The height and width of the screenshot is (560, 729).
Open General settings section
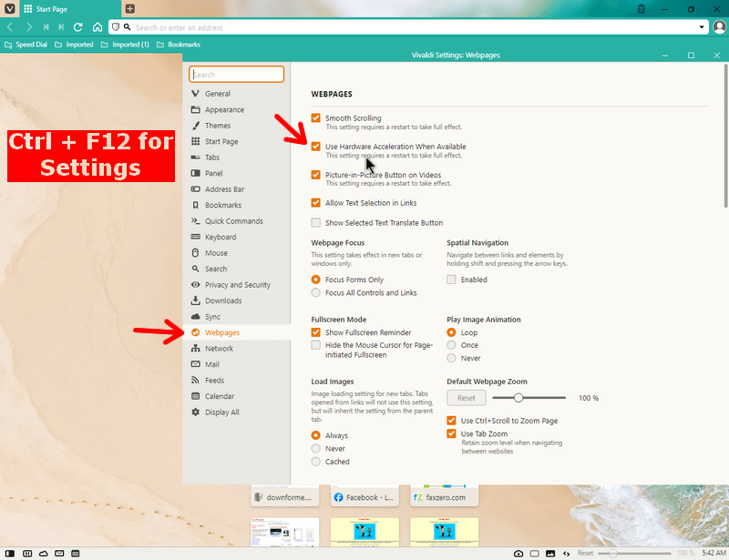237,94
